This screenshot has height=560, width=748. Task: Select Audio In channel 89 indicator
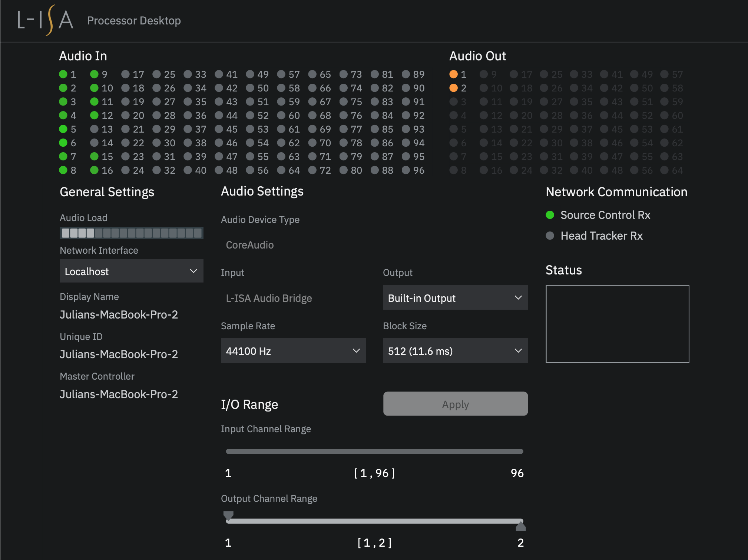point(406,74)
